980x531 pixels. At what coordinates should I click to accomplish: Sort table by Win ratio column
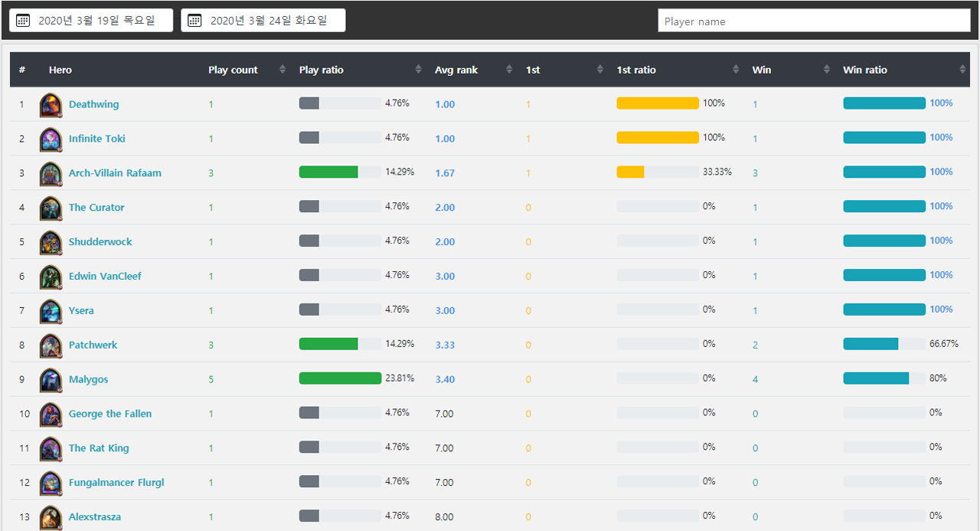tap(865, 70)
